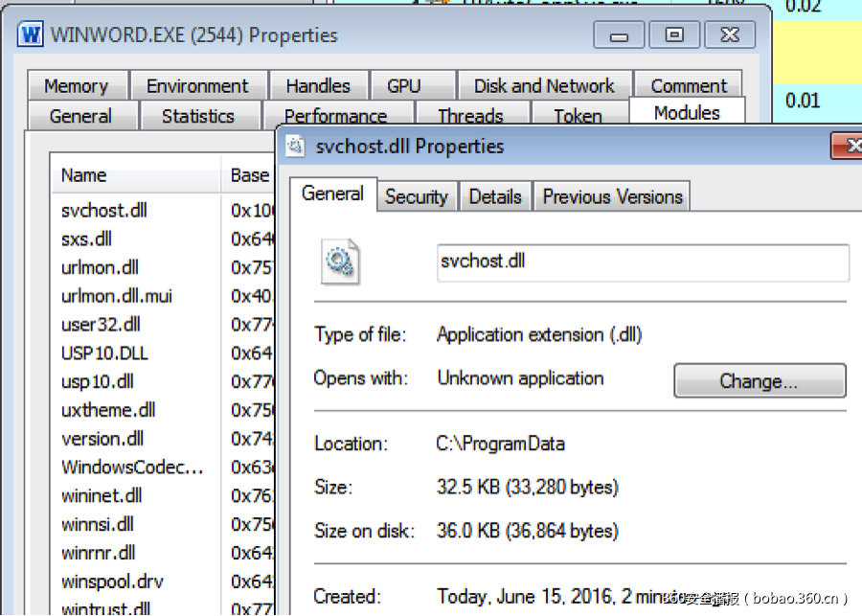Select the Threads tab
The height and width of the screenshot is (616, 862).
tap(470, 116)
